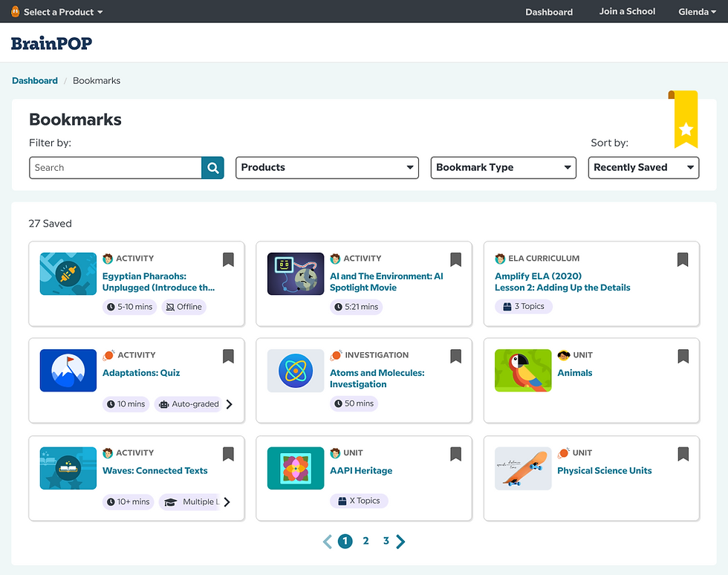Open the Products filter dropdown
Image resolution: width=728 pixels, height=575 pixels.
(328, 168)
